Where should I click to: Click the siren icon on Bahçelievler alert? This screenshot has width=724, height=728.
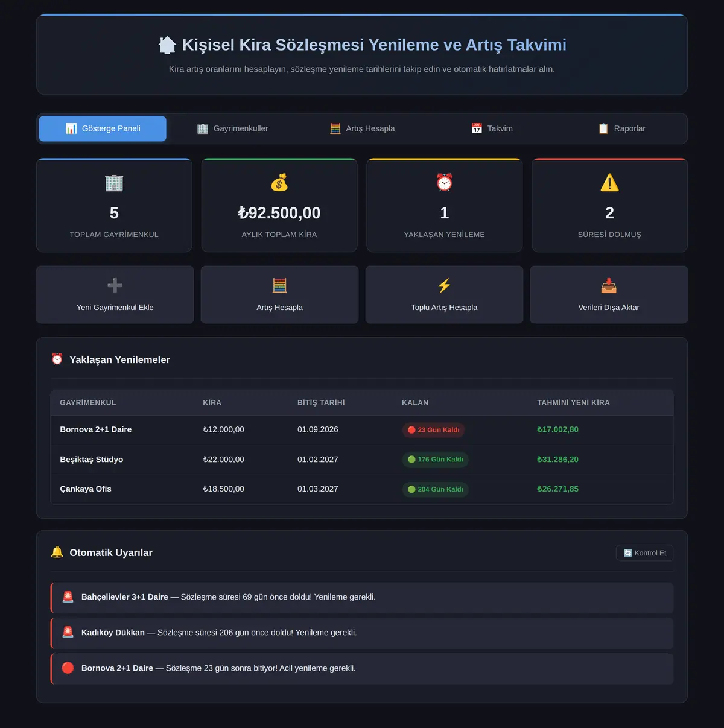coord(68,597)
